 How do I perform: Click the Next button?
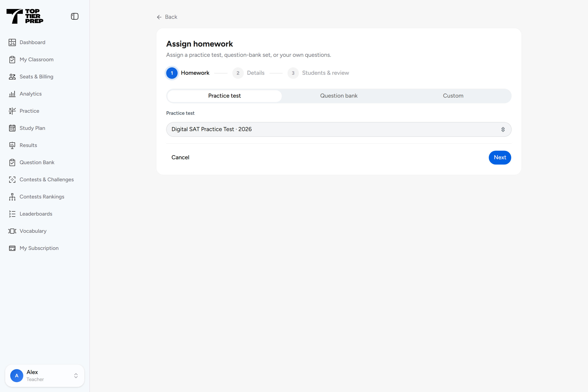pos(500,157)
